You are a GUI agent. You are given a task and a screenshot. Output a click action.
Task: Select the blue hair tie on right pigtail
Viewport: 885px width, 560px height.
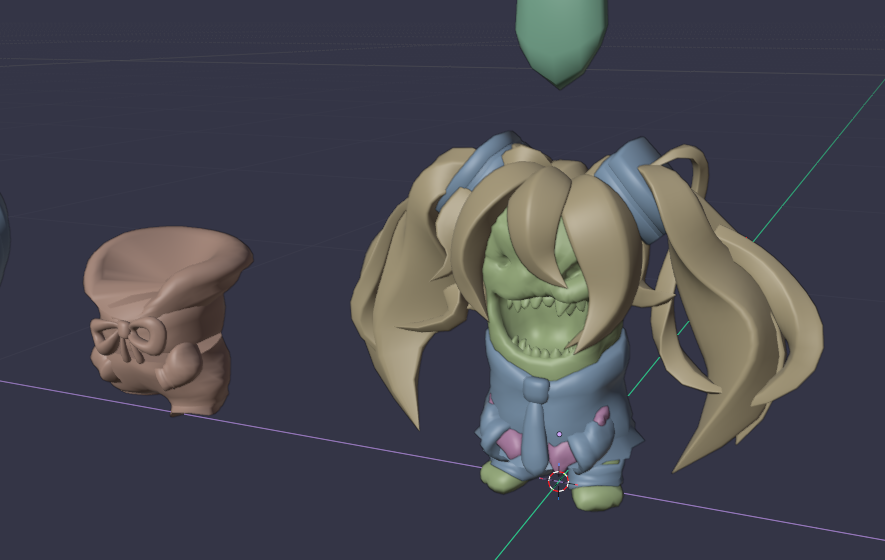pos(632,189)
